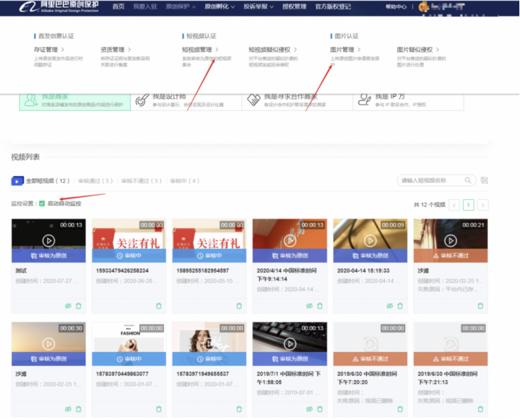Click the user avatar in the top bar
520x420 pixels.
(x=423, y=6)
